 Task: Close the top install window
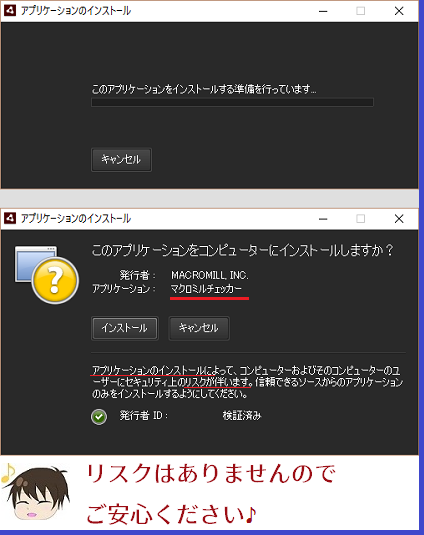click(x=399, y=11)
